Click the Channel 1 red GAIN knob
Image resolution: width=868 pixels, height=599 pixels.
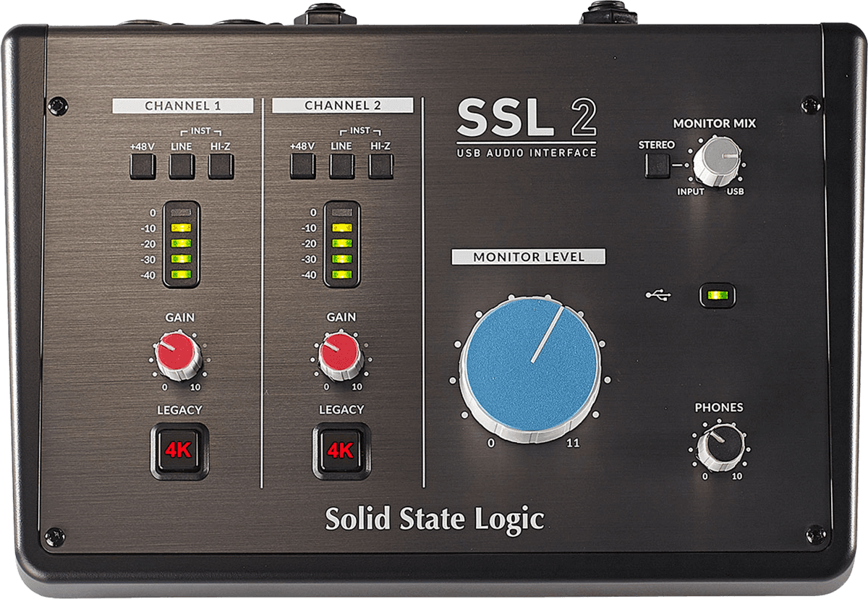[178, 356]
